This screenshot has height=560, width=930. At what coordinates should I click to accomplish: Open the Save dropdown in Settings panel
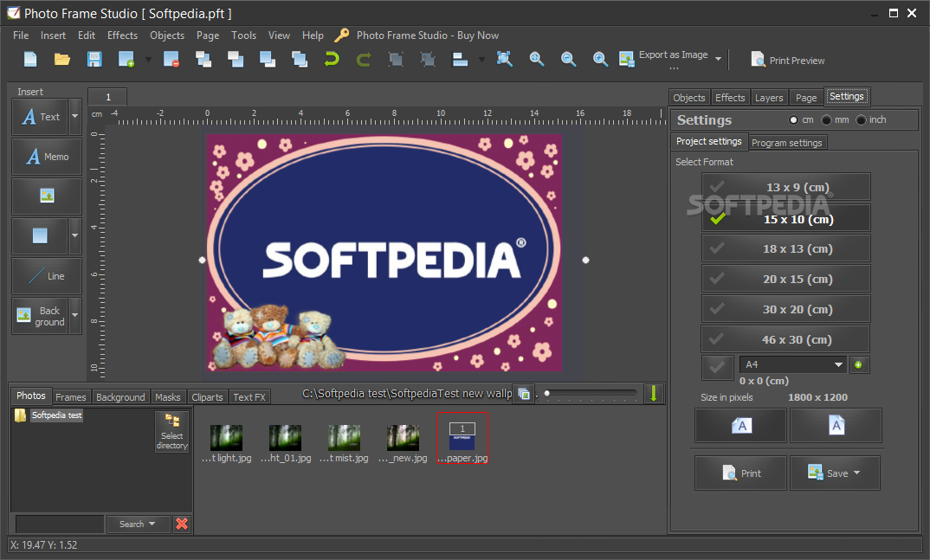(857, 473)
